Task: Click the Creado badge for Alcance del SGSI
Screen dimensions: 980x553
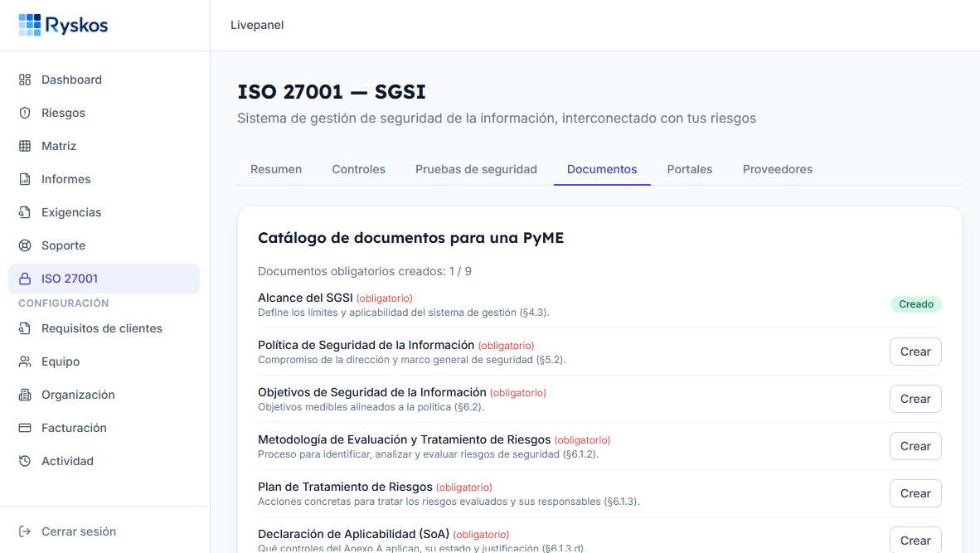Action: tap(915, 304)
